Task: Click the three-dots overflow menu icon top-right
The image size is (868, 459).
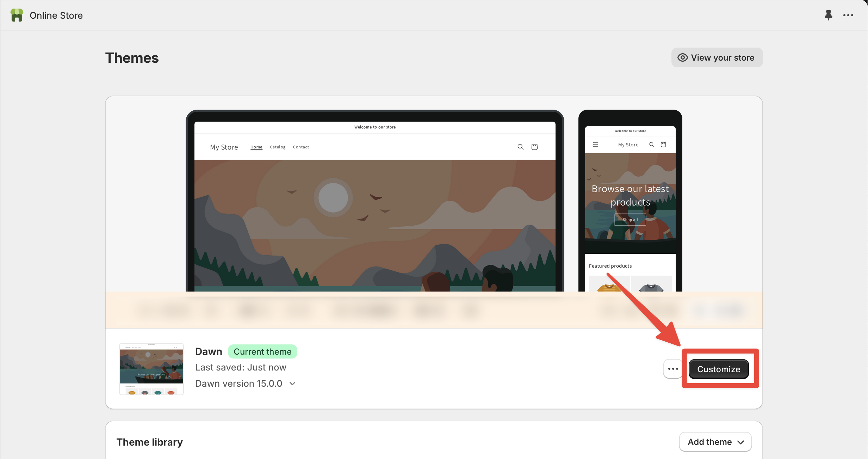Action: [x=849, y=15]
